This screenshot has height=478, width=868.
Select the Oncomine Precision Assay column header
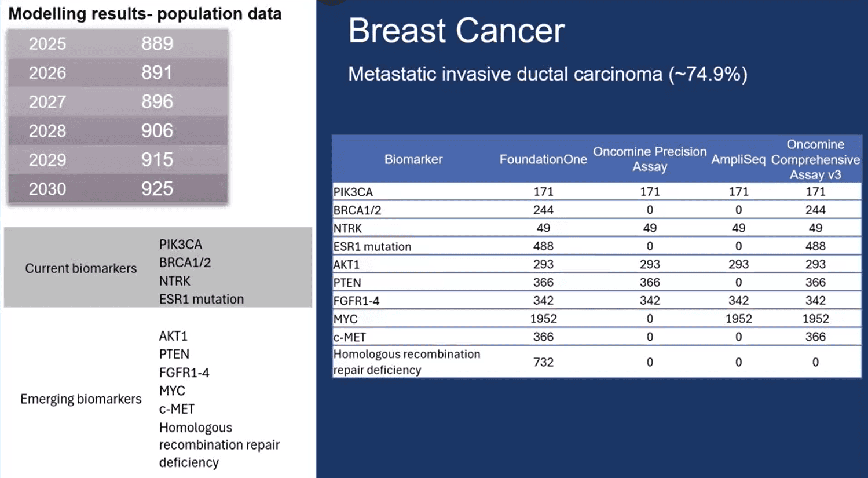click(649, 159)
